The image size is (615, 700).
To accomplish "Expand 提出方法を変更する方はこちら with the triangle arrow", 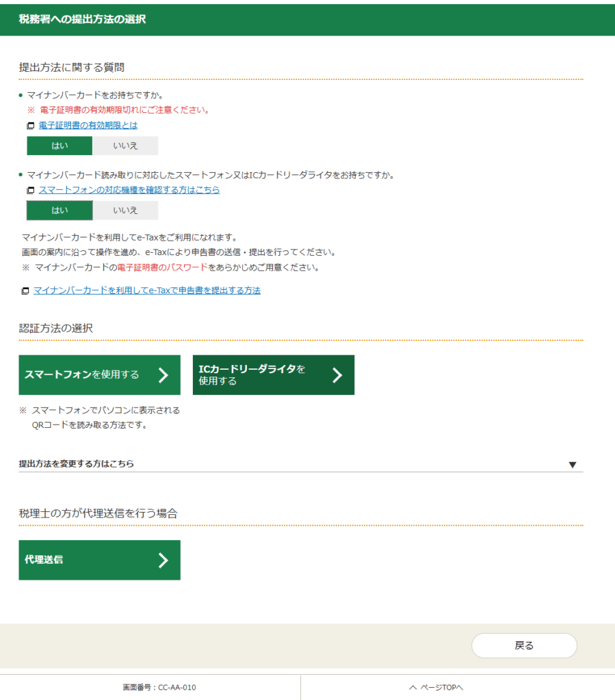I will point(573,465).
